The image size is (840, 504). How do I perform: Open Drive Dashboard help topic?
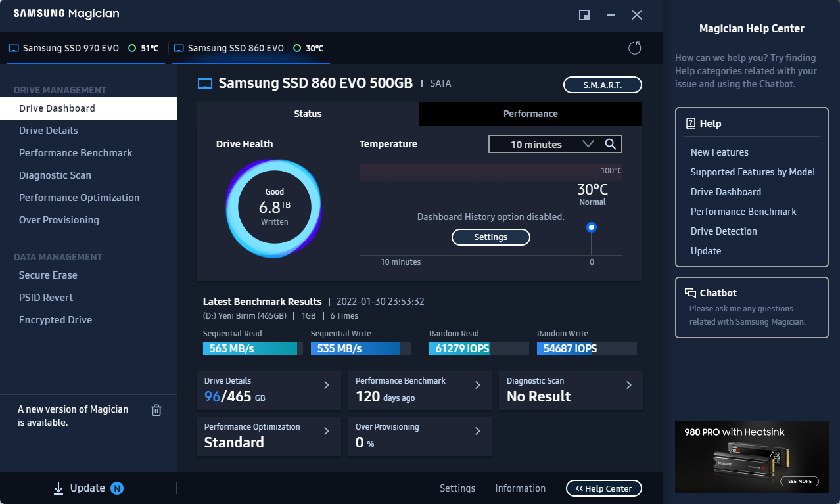pyautogui.click(x=726, y=192)
